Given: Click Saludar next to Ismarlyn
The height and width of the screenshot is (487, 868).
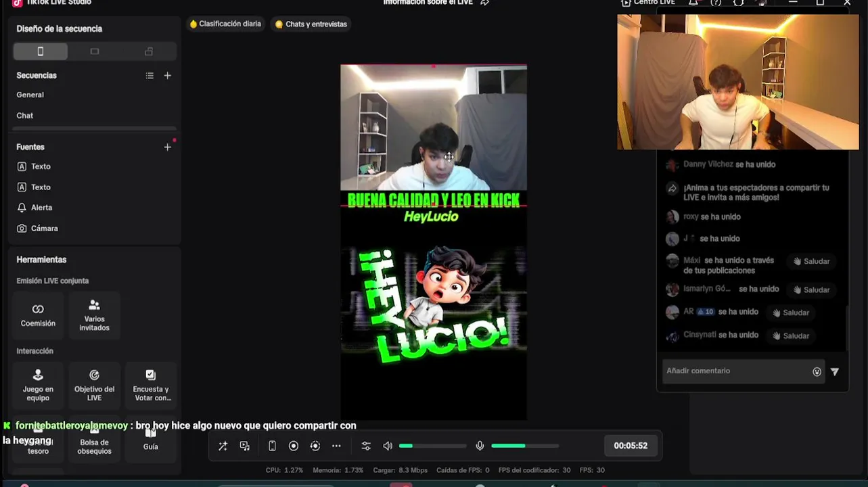Looking at the screenshot, I should point(811,289).
